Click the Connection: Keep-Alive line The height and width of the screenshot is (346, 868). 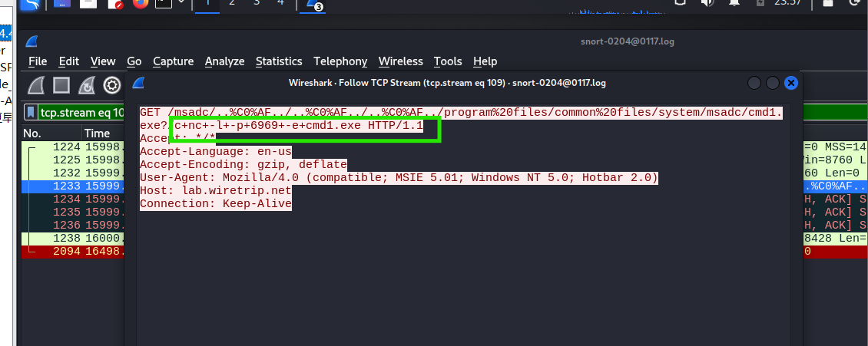point(216,204)
